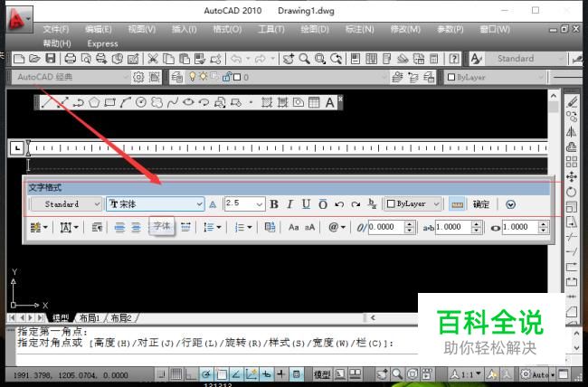Select the Rectangle draw tool
The height and width of the screenshot is (387, 588).
pos(109,102)
